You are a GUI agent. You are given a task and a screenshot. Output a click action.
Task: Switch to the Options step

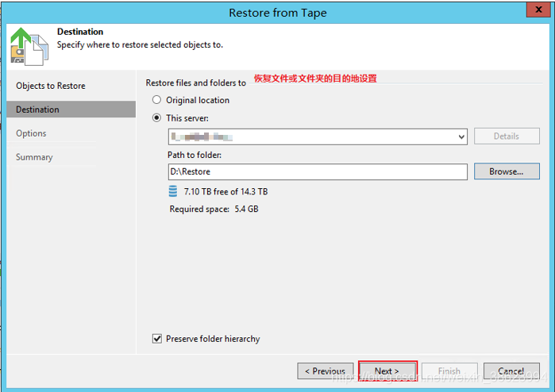point(31,133)
